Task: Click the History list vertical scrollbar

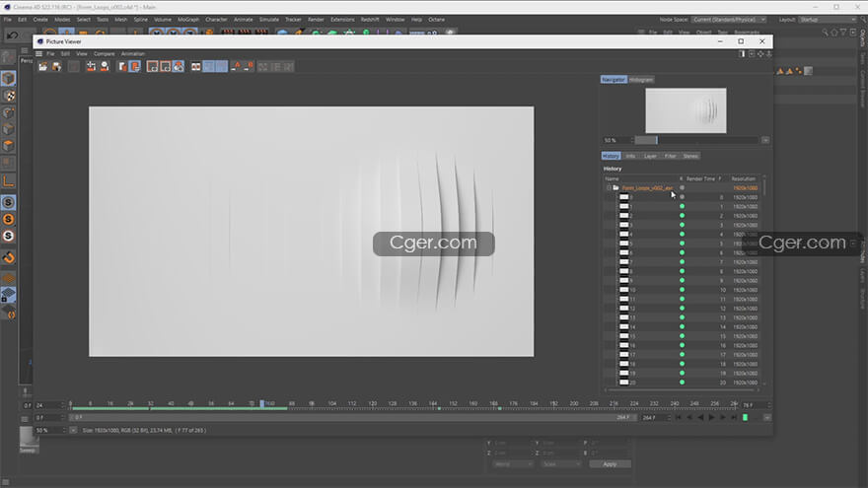Action: coord(764,281)
